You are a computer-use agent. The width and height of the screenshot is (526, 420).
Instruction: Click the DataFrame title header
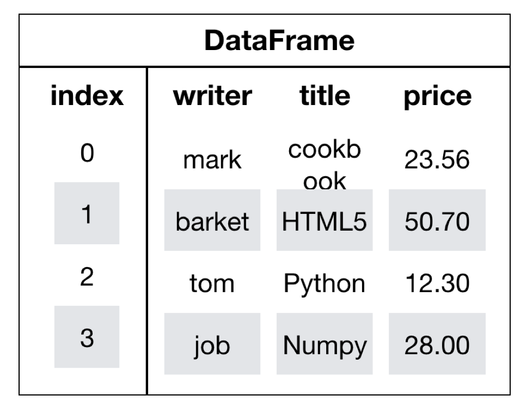(x=279, y=41)
